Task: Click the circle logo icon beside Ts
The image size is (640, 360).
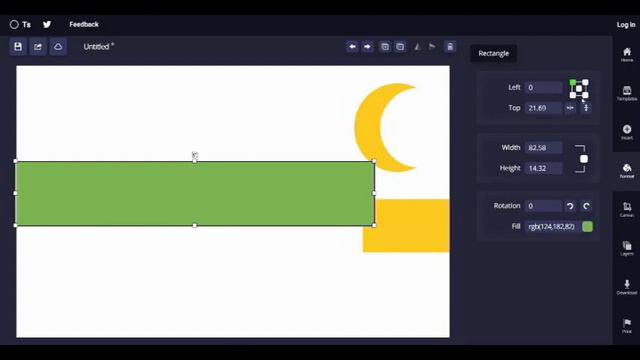Action: [14, 24]
